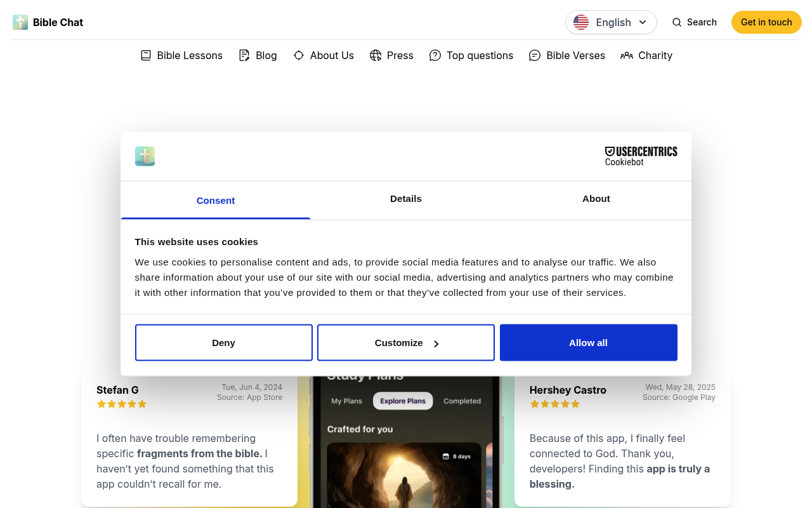812x508 pixels.
Task: Deny the cookie consent
Action: [223, 342]
